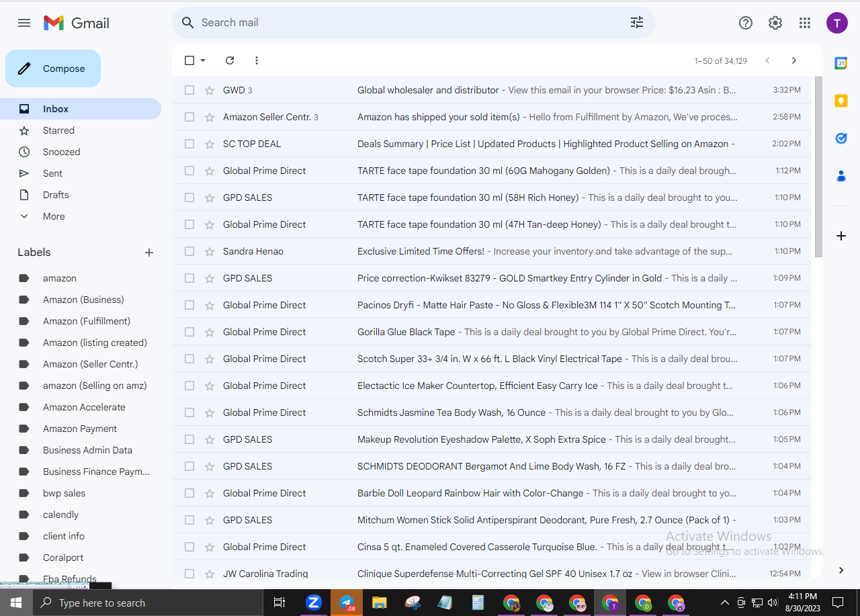The height and width of the screenshot is (616, 860).
Task: Star the SC TOP DEAL email
Action: pyautogui.click(x=210, y=144)
